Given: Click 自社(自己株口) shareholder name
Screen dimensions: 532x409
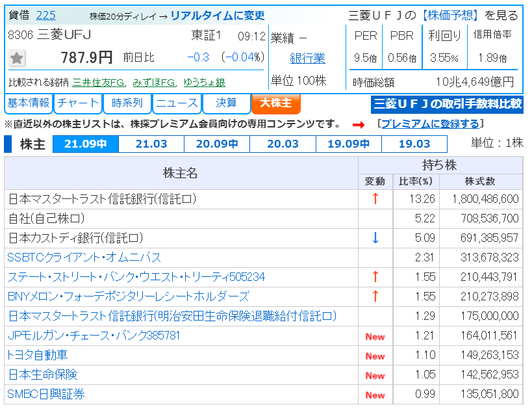Looking at the screenshot, I should (47, 218).
